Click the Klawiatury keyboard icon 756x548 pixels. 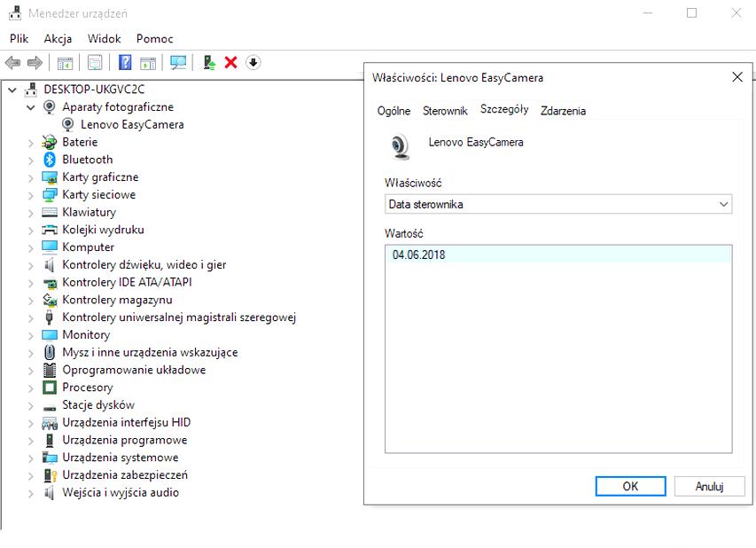coord(49,212)
